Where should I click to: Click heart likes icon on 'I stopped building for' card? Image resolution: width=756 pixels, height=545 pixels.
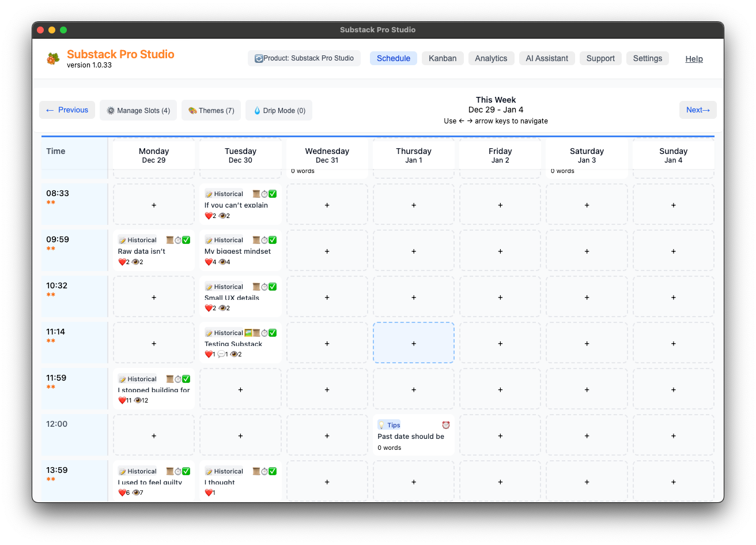[122, 400]
